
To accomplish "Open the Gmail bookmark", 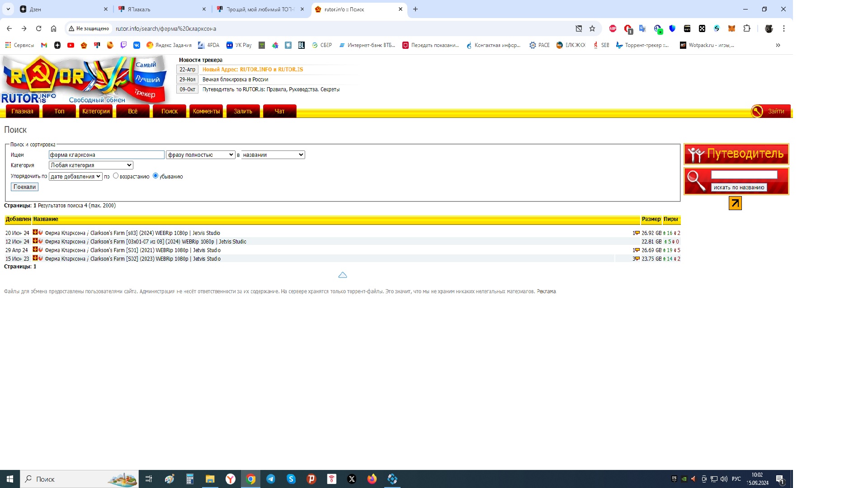I will [44, 45].
